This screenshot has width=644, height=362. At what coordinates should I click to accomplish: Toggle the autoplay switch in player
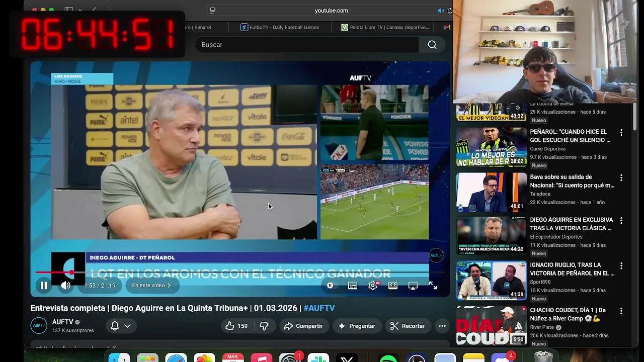330,286
